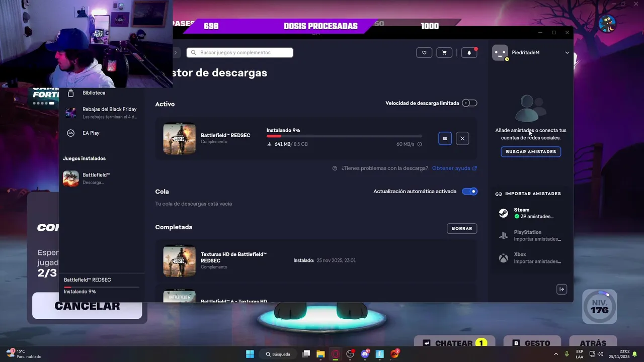Show hidden system tray icons

click(556, 354)
